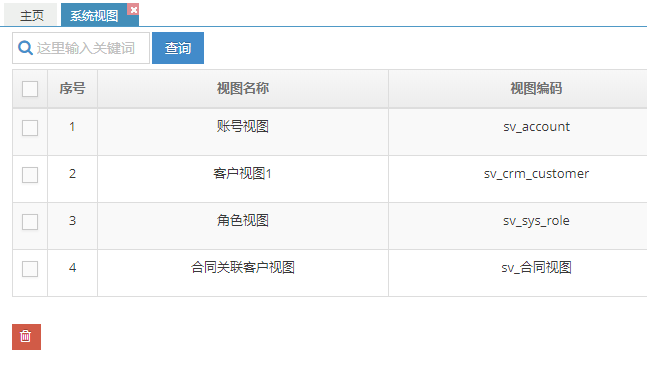Select the 系统视图 tab
647x383 pixels.
point(94,15)
